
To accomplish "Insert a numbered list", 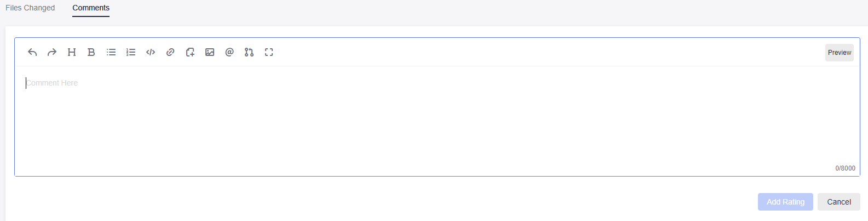I will tap(131, 52).
